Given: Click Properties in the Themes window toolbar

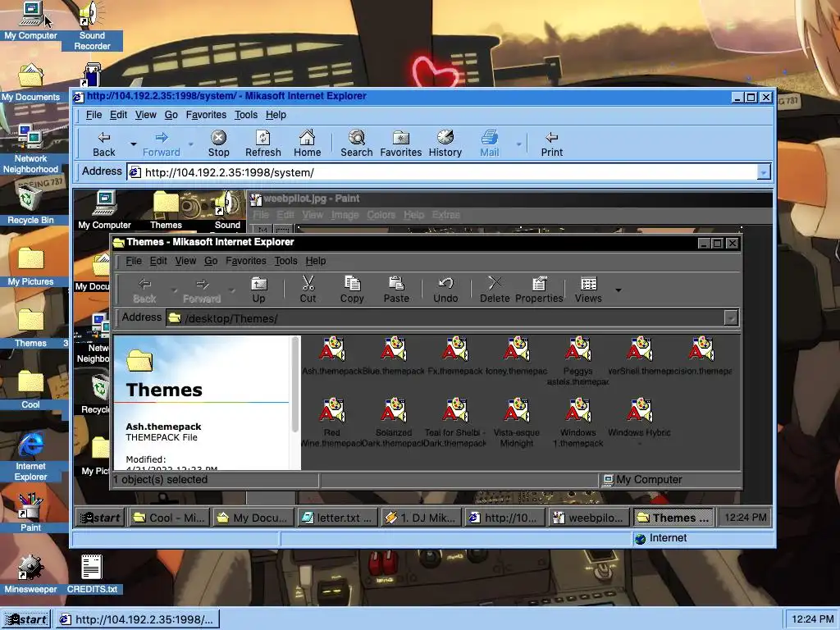Looking at the screenshot, I should click(x=539, y=290).
